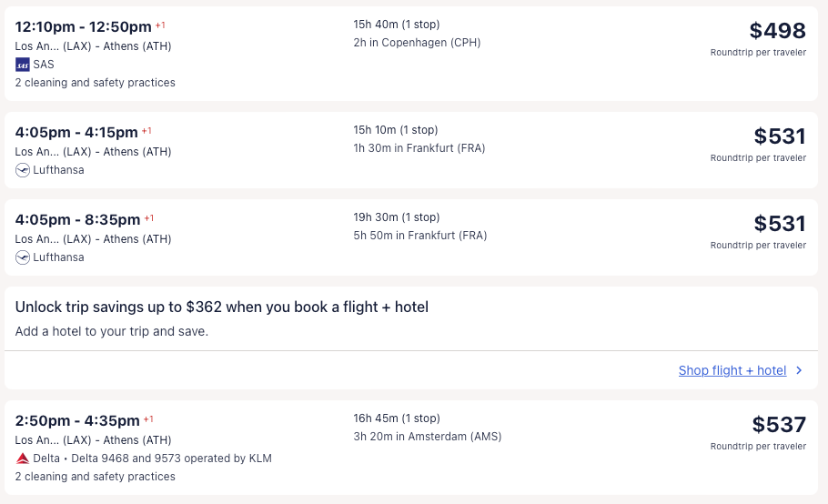Click the 2h in Copenhagen layover text
This screenshot has width=828, height=504.
pos(417,43)
